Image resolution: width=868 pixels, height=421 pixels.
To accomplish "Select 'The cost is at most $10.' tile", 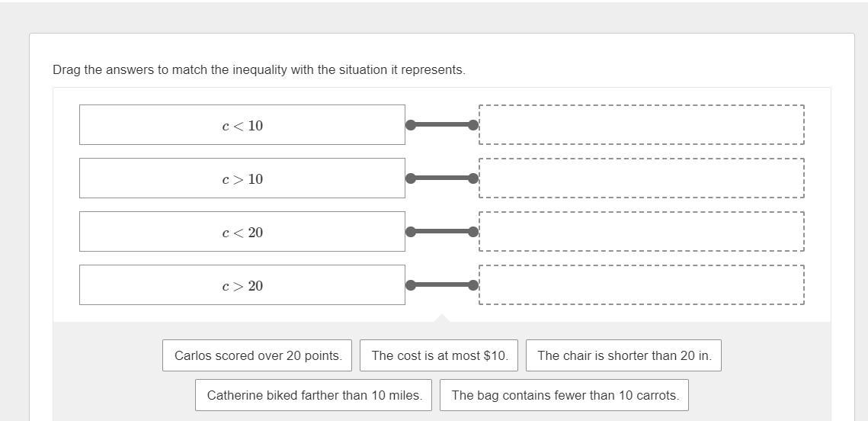I will pos(439,355).
